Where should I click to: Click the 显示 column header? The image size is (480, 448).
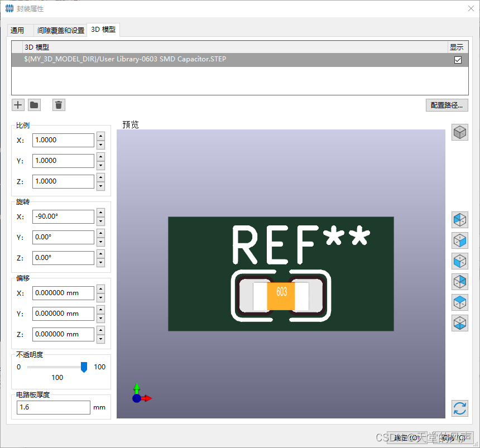point(457,47)
